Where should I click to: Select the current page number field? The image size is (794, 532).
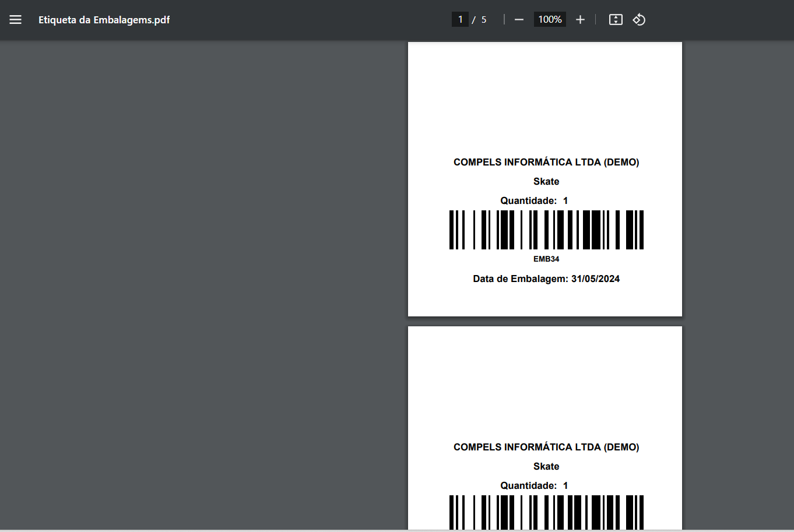coord(460,20)
